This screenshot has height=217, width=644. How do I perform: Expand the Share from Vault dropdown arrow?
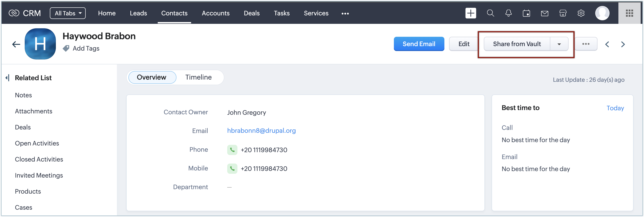point(559,44)
